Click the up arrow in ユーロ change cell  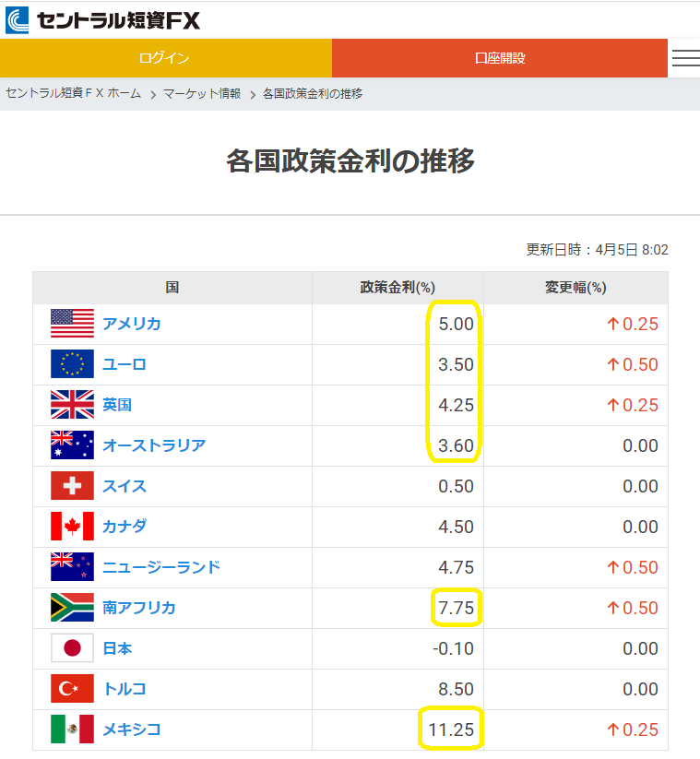613,364
